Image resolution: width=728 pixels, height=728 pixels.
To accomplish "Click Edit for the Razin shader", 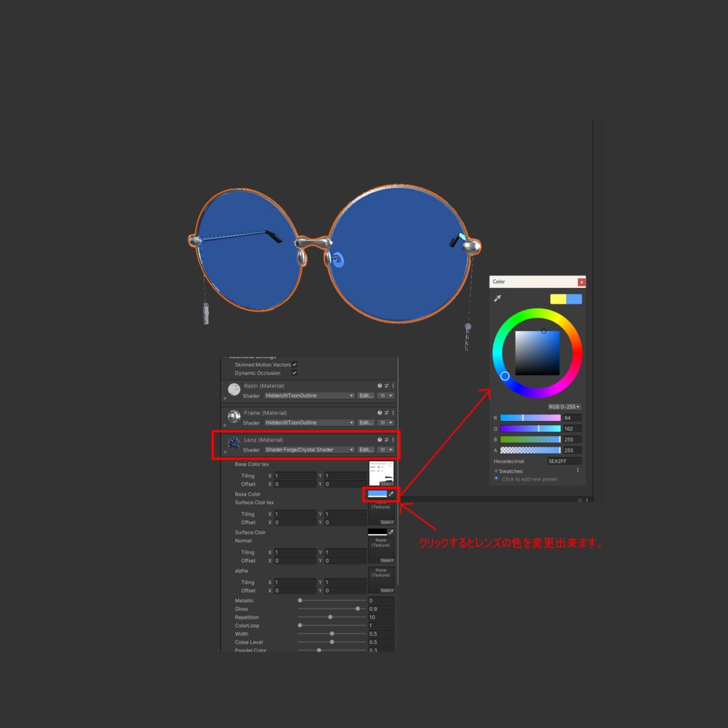I will click(366, 395).
